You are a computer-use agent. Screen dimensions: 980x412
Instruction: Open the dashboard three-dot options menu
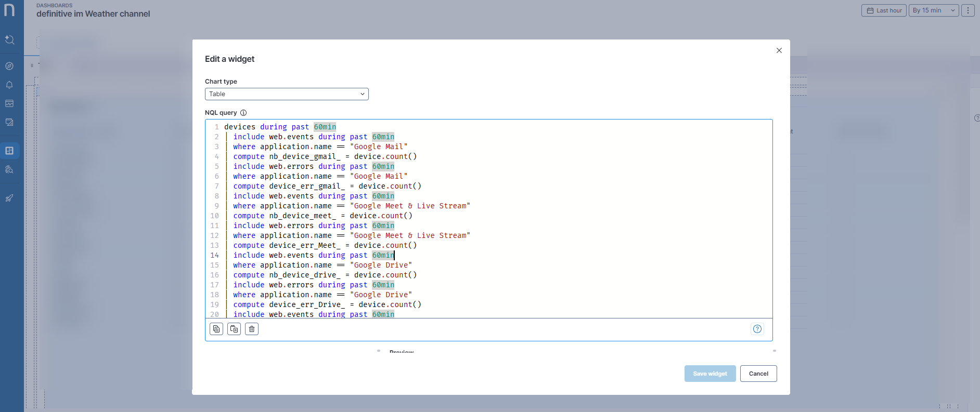(968, 10)
